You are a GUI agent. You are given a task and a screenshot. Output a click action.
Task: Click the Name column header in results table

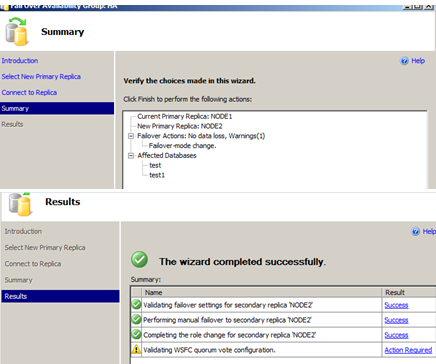pos(262,292)
